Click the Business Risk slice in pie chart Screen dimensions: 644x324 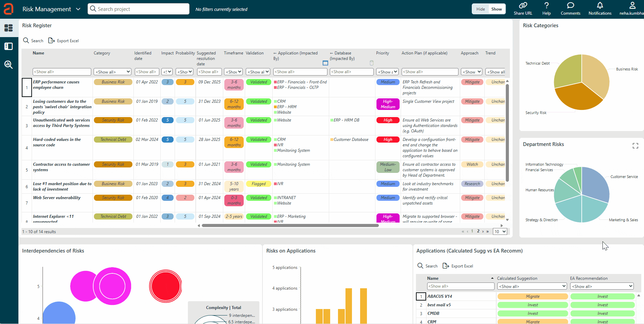click(596, 75)
